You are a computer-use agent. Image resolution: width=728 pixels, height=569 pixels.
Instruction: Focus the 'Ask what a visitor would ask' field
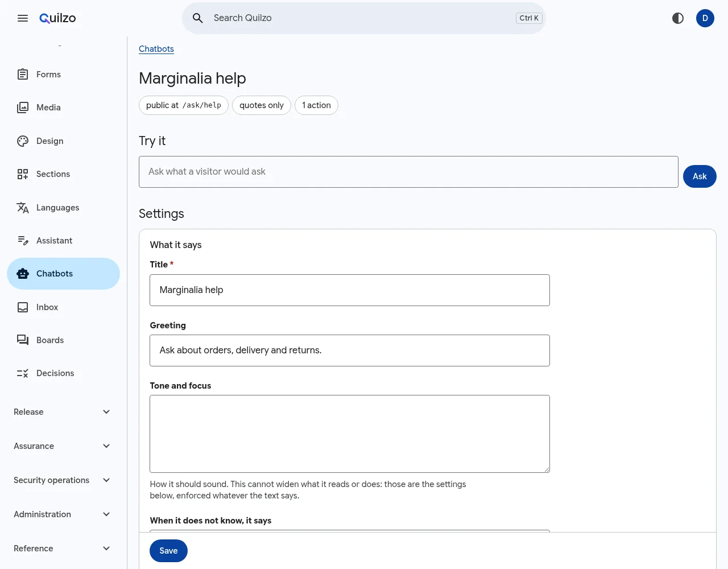[408, 172]
